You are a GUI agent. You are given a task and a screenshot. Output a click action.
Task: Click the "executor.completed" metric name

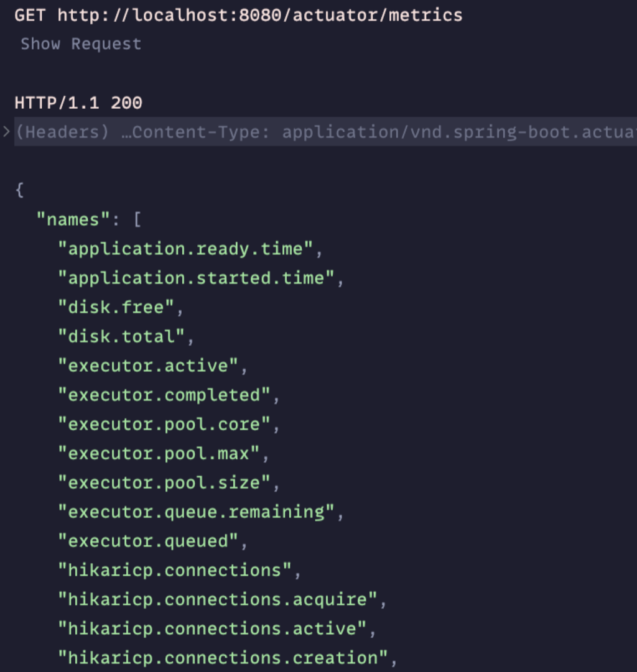coord(164,395)
